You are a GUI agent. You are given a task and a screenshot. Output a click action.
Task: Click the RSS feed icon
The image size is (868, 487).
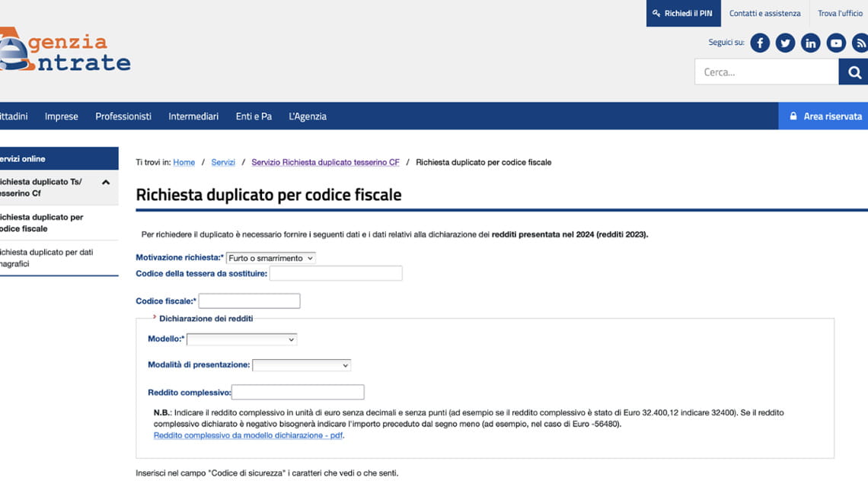point(860,43)
